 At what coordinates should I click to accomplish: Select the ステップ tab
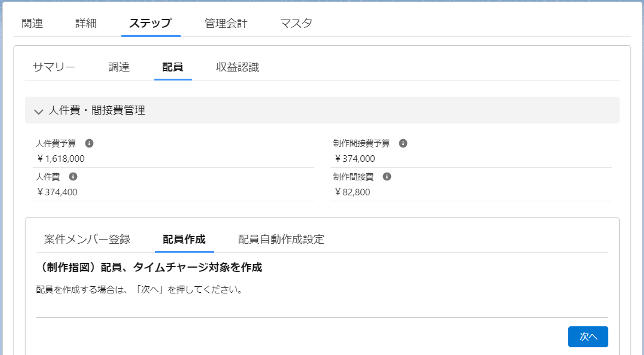tap(151, 23)
